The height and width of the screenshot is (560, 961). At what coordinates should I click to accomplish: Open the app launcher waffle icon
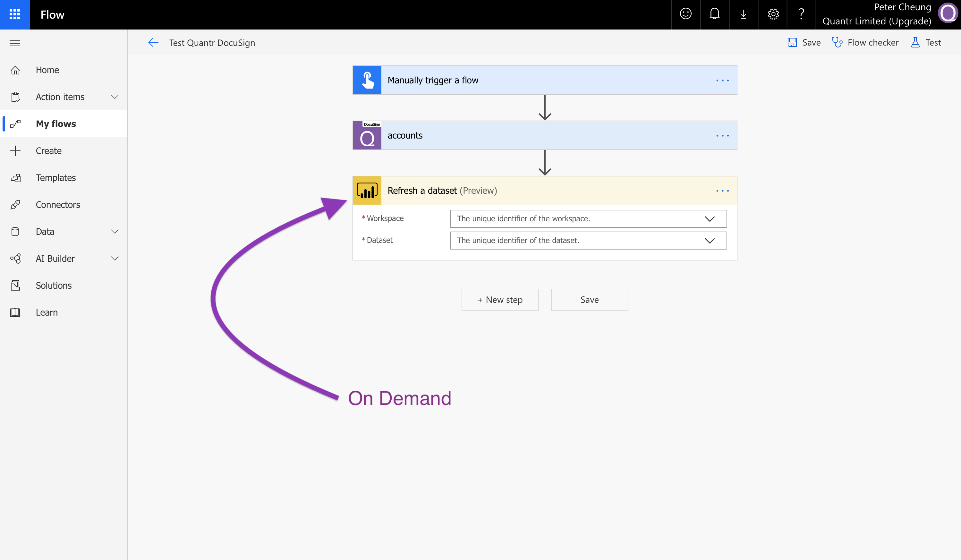click(x=15, y=14)
